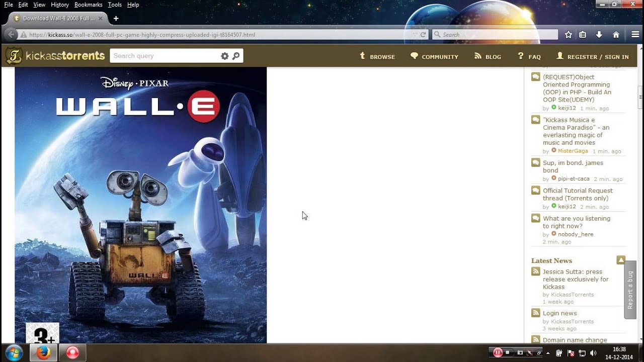
Task: Click REGISTER / SIGN IN
Action: point(592,56)
